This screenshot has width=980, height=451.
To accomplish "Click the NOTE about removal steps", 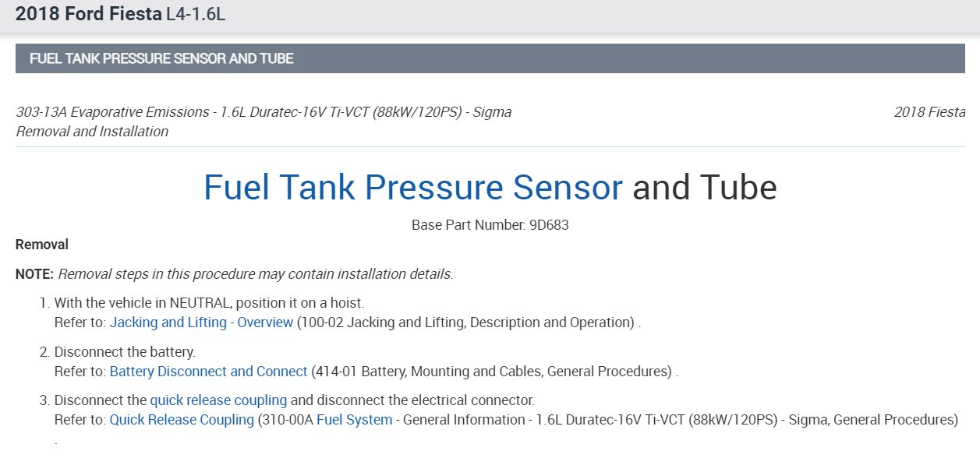I will pos(234,274).
